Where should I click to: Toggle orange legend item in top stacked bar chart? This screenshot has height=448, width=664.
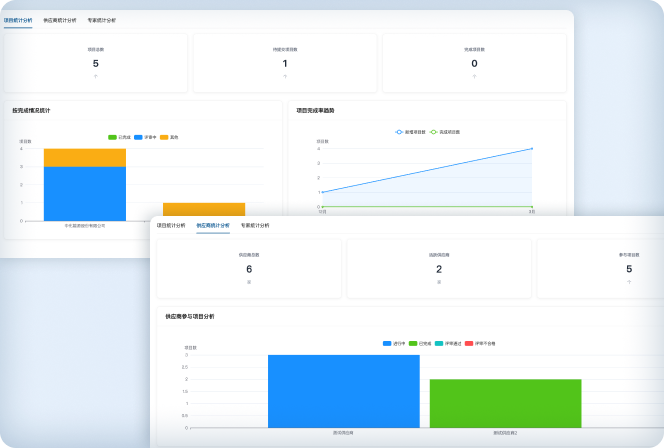165,137
